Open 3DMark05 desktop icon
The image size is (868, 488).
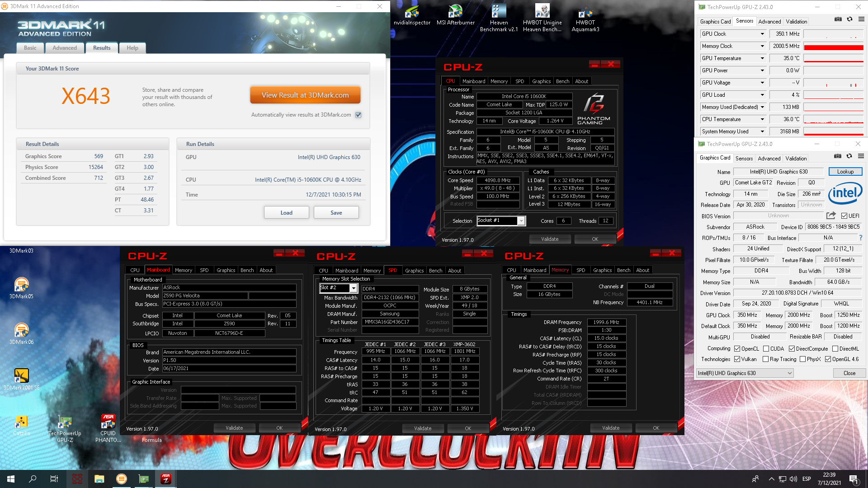pos(21,288)
